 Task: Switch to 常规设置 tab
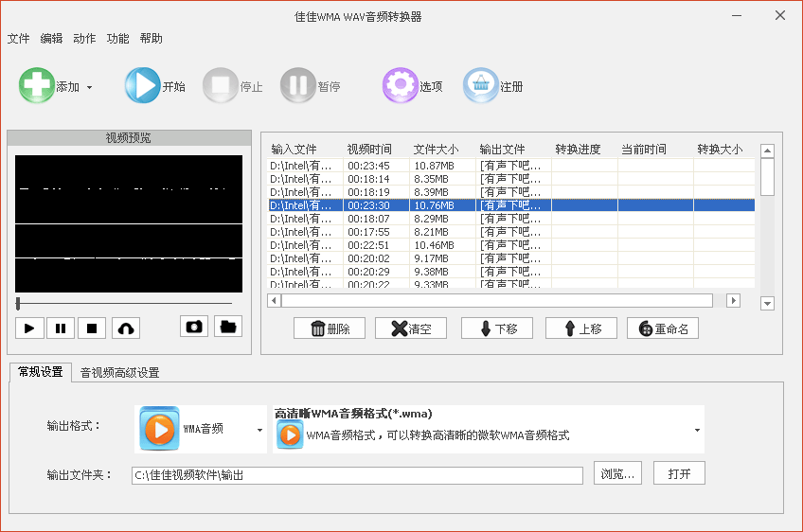(x=41, y=372)
